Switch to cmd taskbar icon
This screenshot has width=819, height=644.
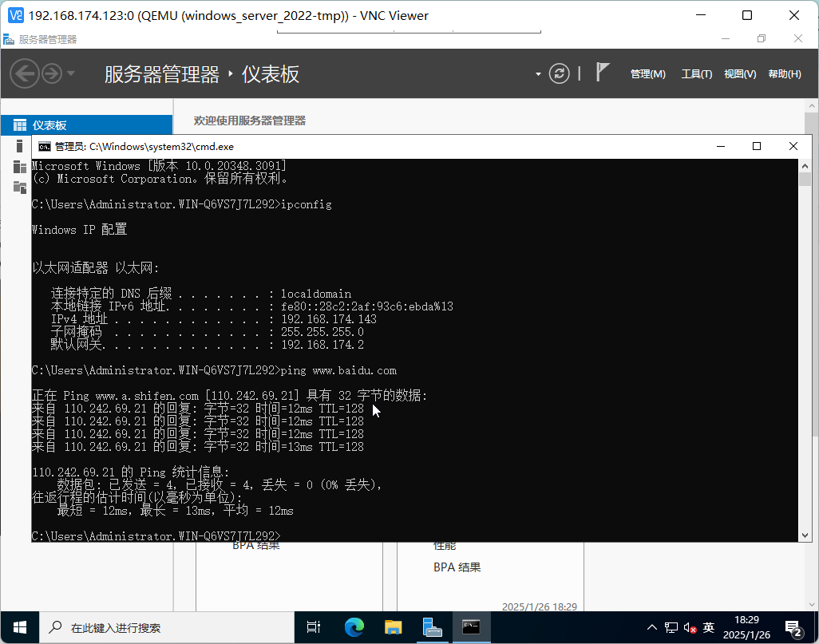point(471,627)
